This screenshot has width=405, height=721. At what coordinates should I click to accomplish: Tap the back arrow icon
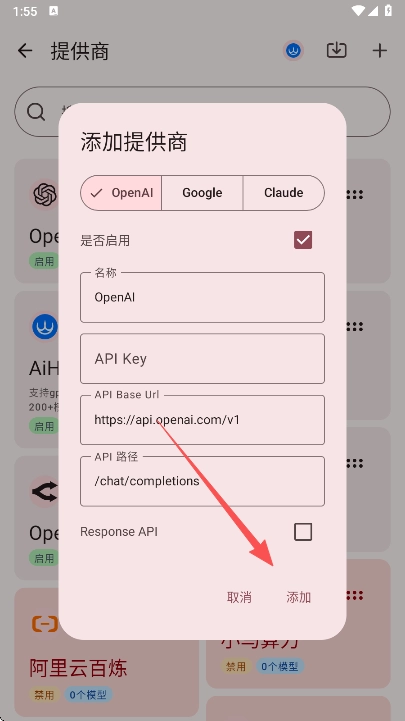pos(25,51)
